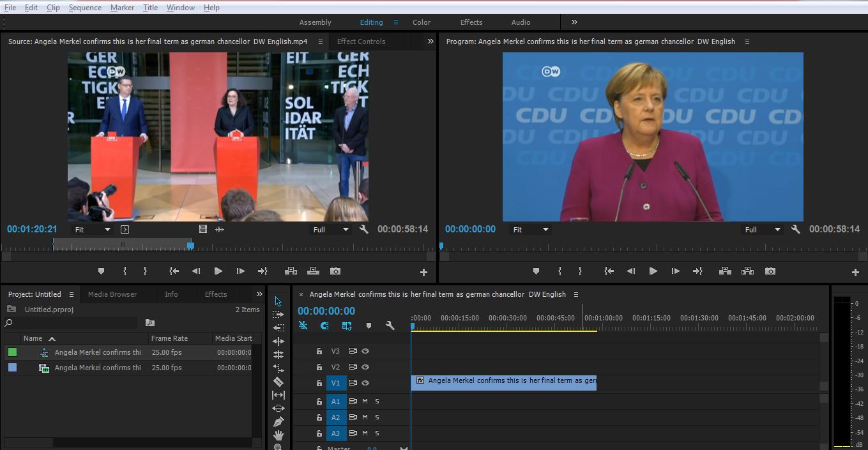Click the new bin folder icon in Project panel
The width and height of the screenshot is (868, 450).
point(150,323)
